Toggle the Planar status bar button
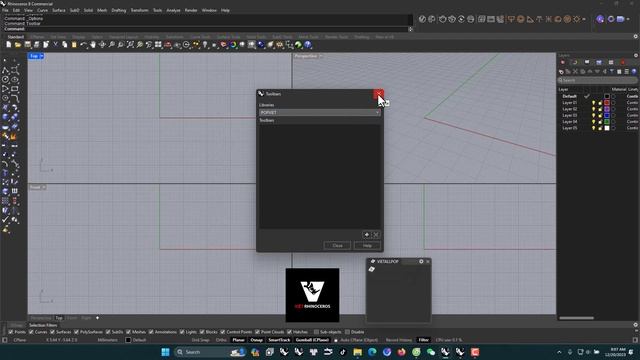The image size is (640, 360). (x=238, y=340)
